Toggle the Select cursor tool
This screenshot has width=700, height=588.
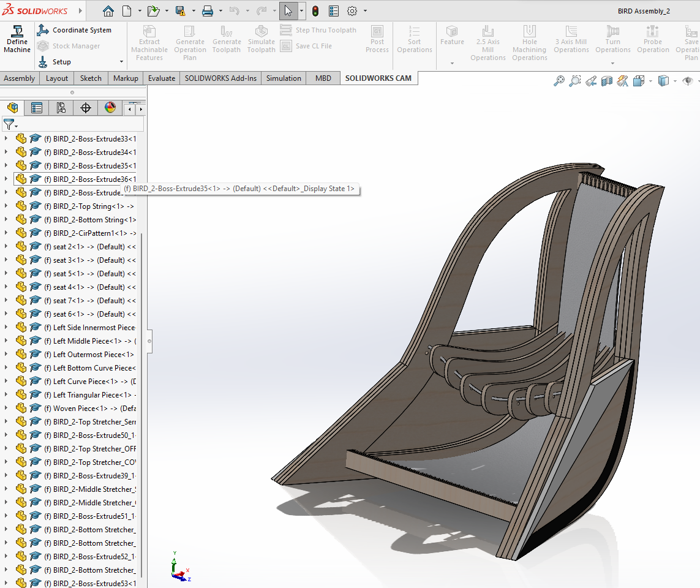coord(288,11)
